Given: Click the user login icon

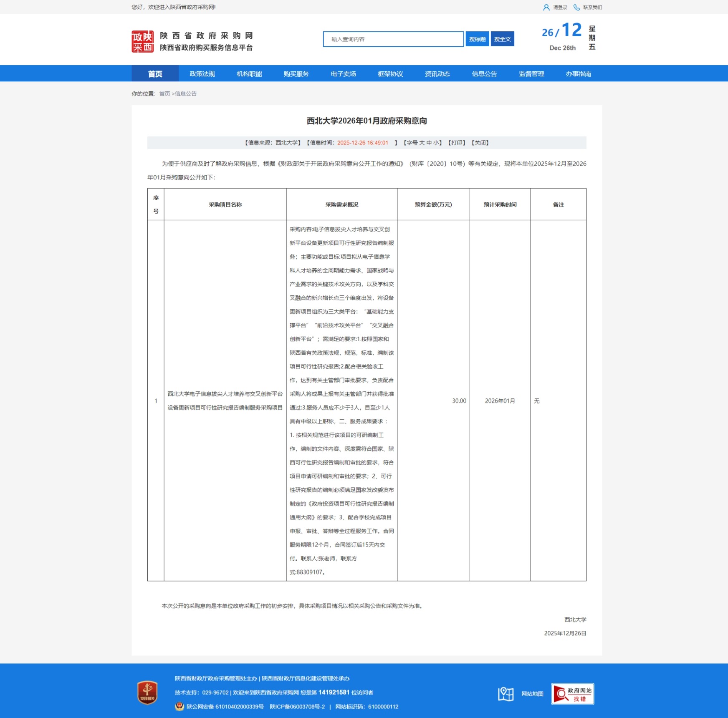Looking at the screenshot, I should click(x=546, y=8).
